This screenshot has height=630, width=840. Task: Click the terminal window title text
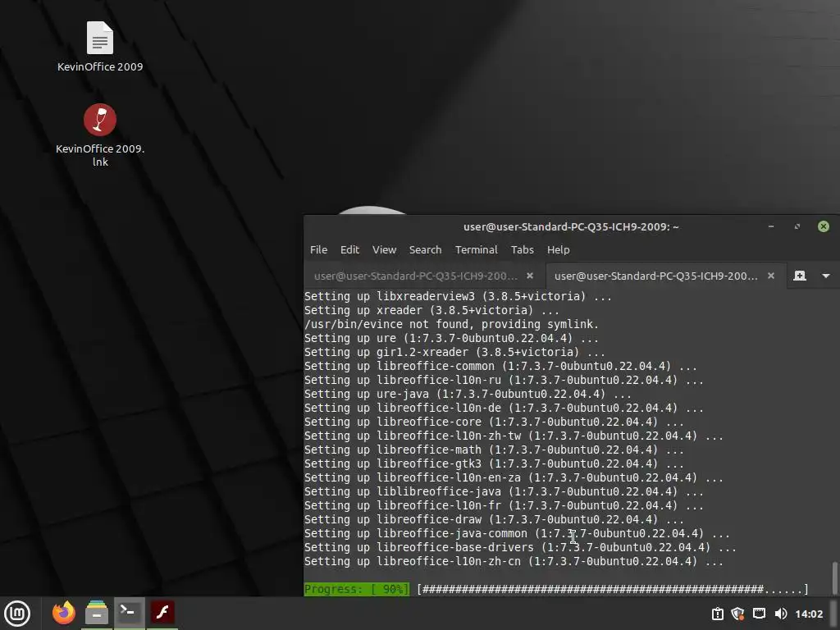571,226
